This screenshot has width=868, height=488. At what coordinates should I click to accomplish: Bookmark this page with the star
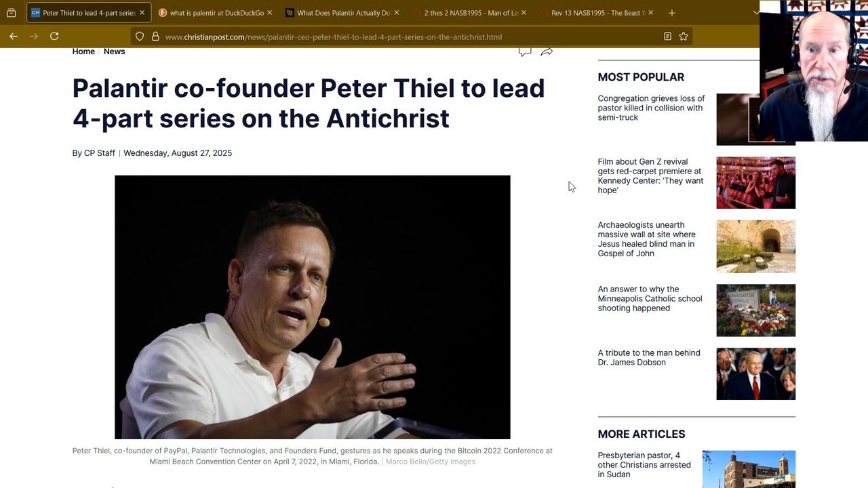pyautogui.click(x=684, y=37)
